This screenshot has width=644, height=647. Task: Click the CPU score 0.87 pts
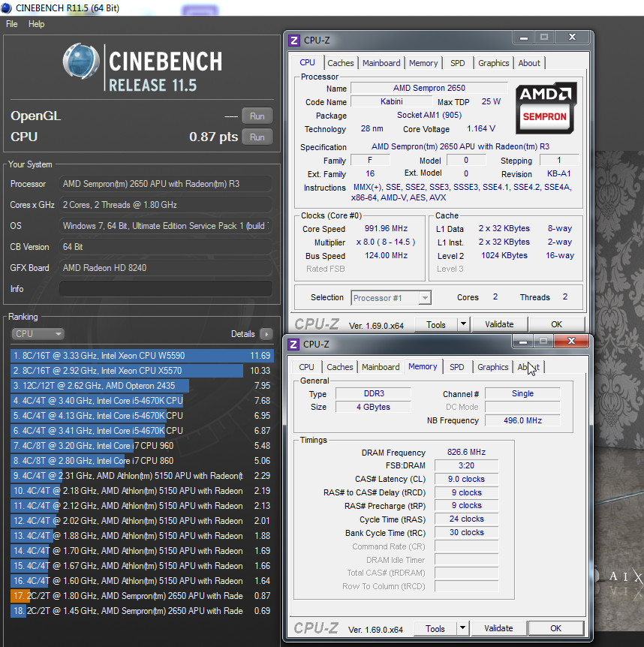tap(213, 137)
